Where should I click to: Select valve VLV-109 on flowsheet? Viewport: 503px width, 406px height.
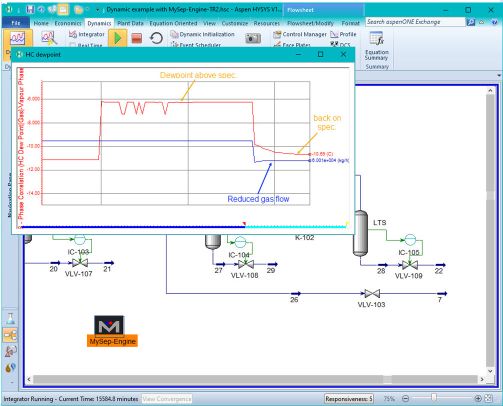410,265
